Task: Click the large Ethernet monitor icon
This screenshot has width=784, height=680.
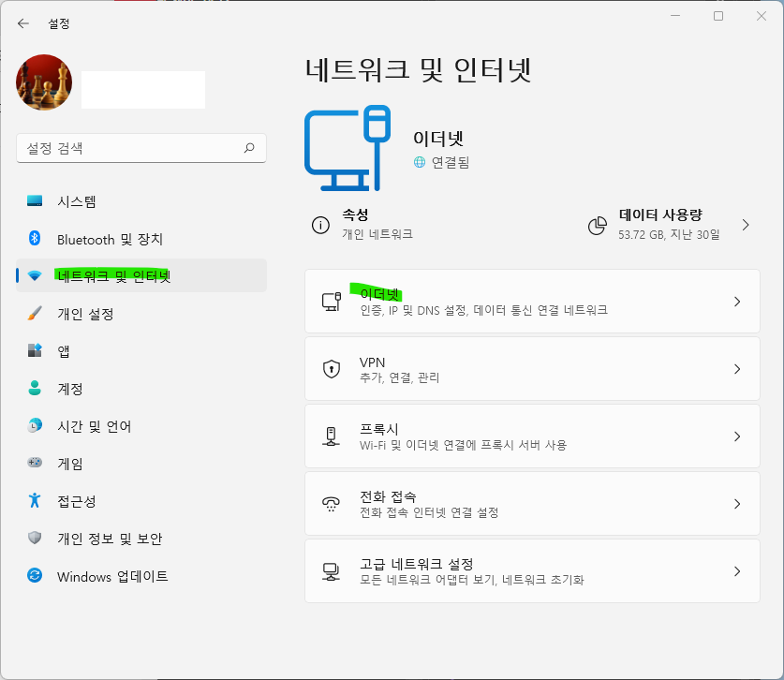Action: pos(348,148)
